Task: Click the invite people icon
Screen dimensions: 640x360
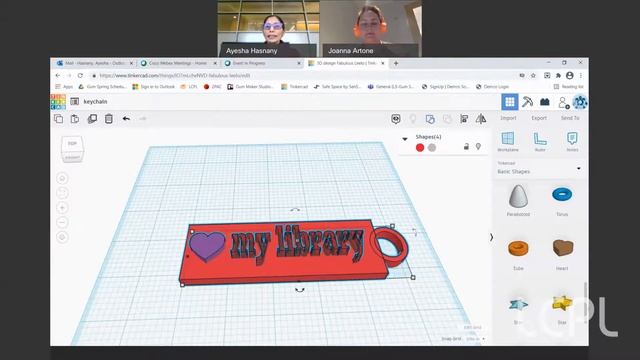Action: pos(563,102)
